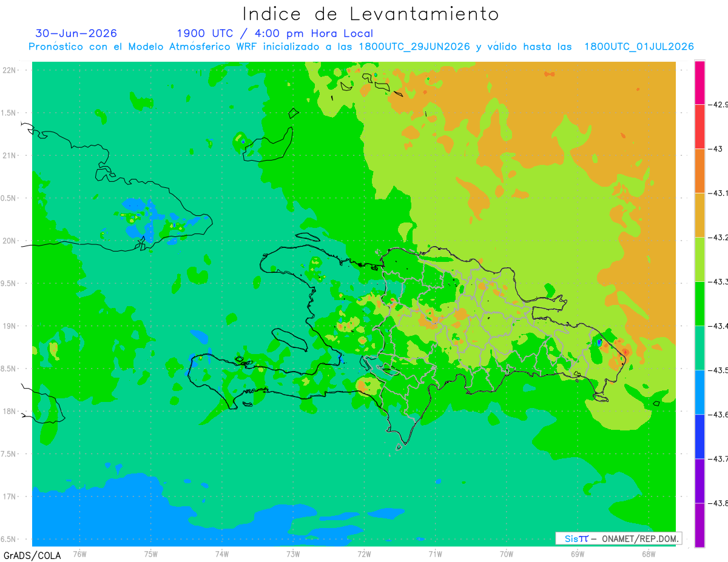Click the '6.5N' latitude label

pyautogui.click(x=9, y=539)
